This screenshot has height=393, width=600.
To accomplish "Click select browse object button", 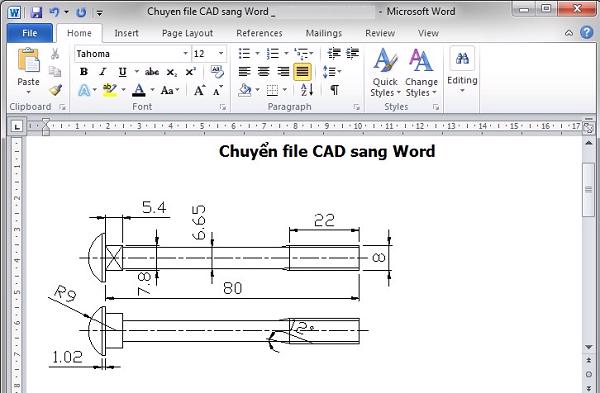I will click(x=589, y=374).
